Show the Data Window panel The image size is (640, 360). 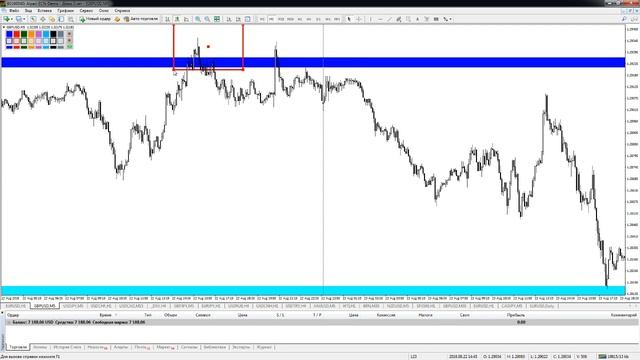(42, 19)
